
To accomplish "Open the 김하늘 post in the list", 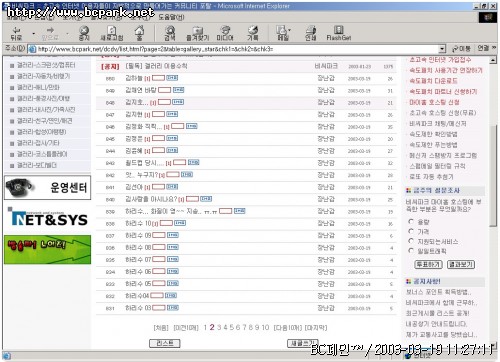I will coord(134,78).
